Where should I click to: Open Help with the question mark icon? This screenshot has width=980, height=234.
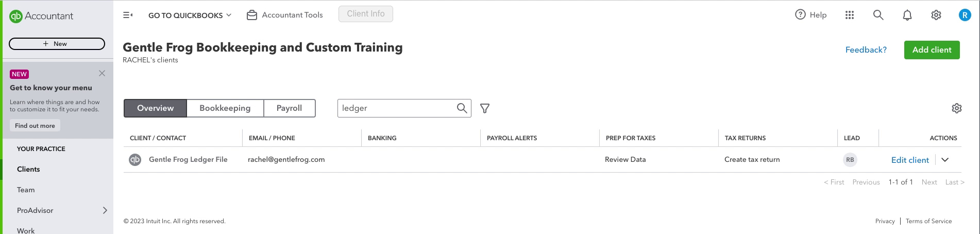(811, 15)
